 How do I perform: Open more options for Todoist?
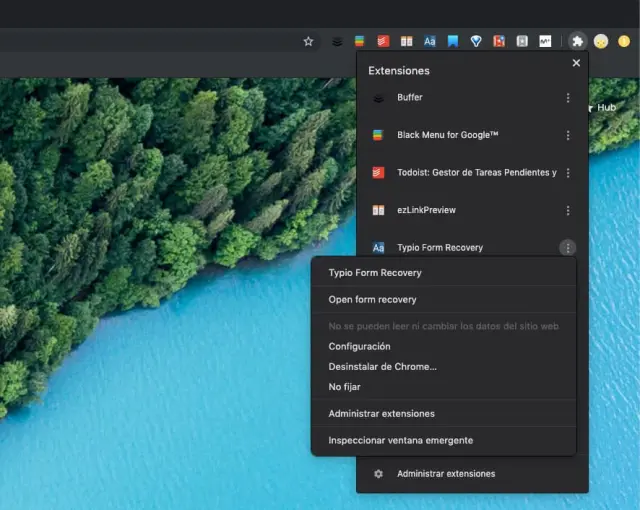tap(568, 173)
